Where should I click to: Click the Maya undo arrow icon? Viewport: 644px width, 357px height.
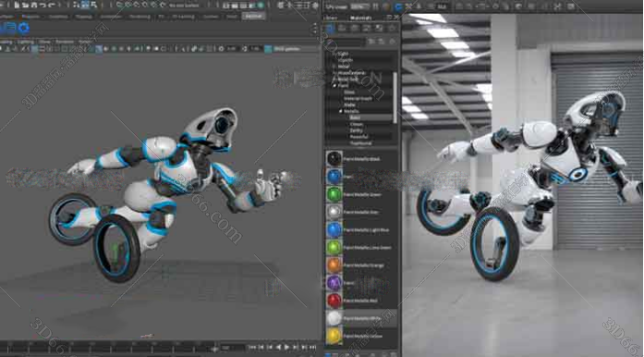pyautogui.click(x=43, y=6)
